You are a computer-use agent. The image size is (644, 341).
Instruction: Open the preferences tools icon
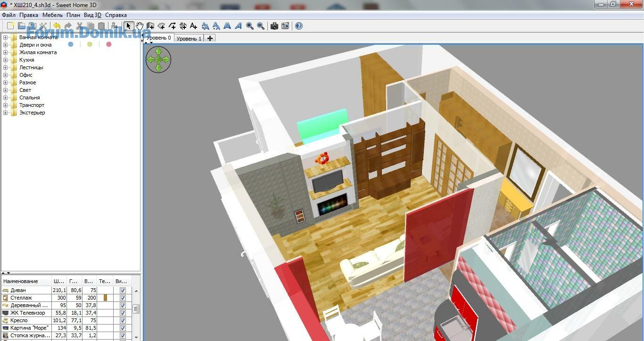coord(43,26)
